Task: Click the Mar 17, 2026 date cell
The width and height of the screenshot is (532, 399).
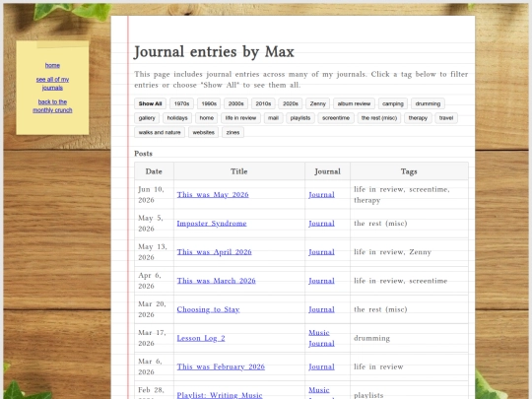Action: tap(154, 338)
